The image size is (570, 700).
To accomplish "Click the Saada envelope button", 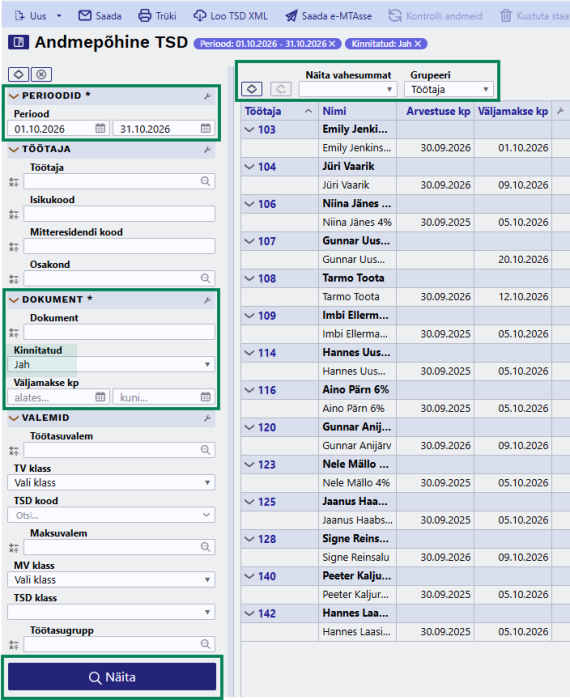I will pyautogui.click(x=100, y=16).
